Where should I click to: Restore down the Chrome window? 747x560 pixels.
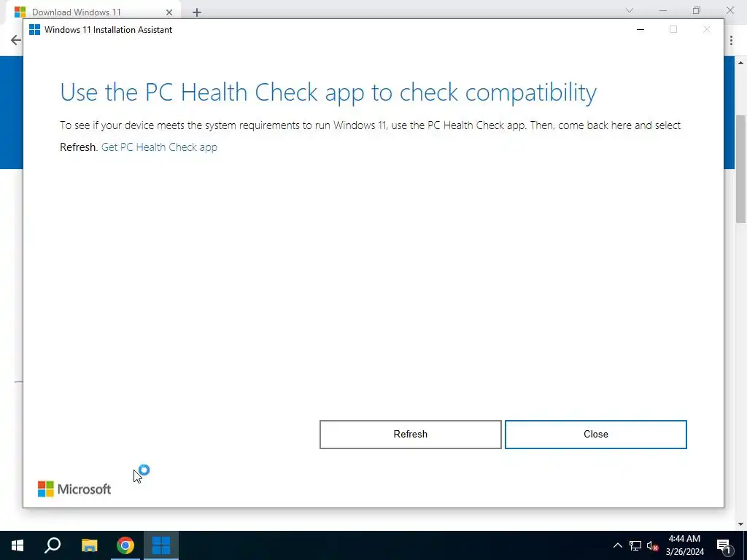tap(697, 10)
